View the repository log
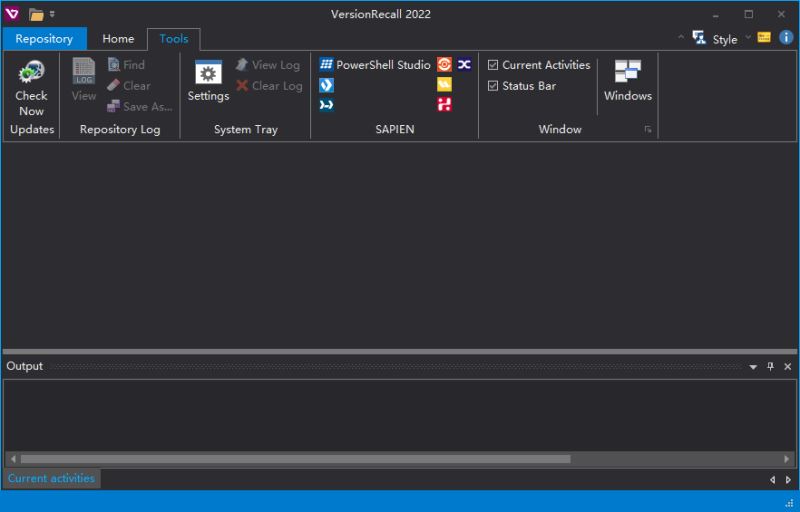This screenshot has height=512, width=800. point(84,79)
